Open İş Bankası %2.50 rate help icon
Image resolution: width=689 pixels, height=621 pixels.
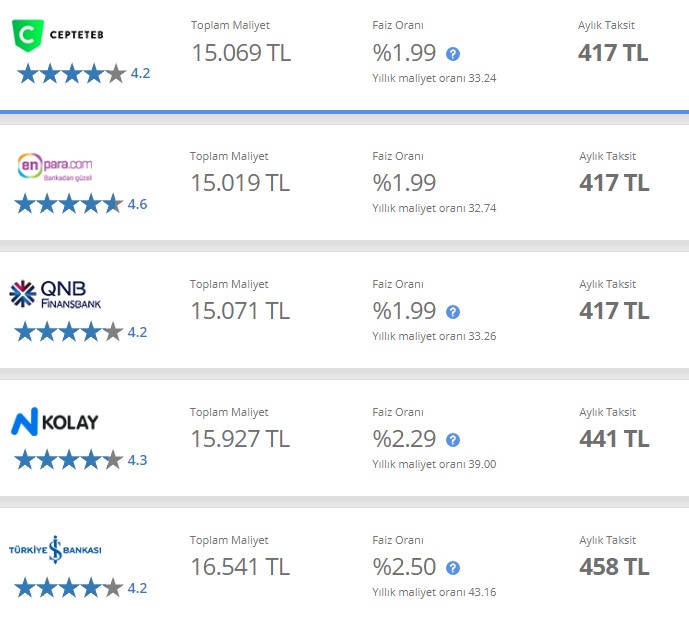pyautogui.click(x=453, y=568)
